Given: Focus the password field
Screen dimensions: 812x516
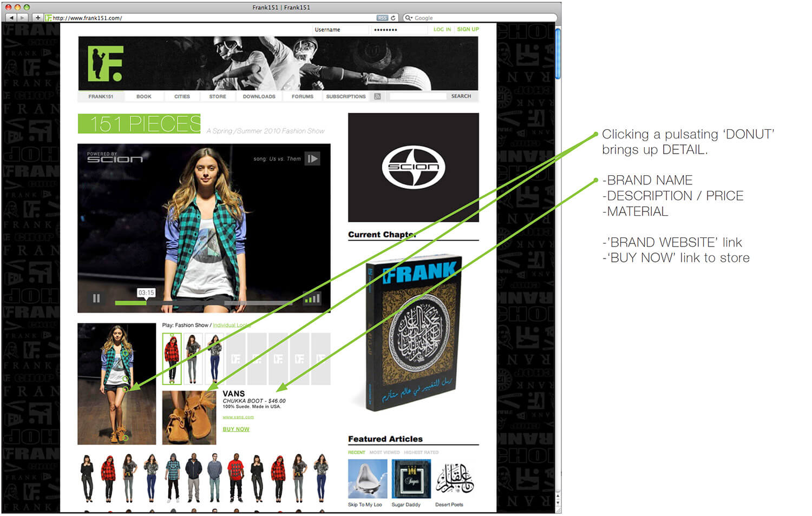Looking at the screenshot, I should (400, 30).
